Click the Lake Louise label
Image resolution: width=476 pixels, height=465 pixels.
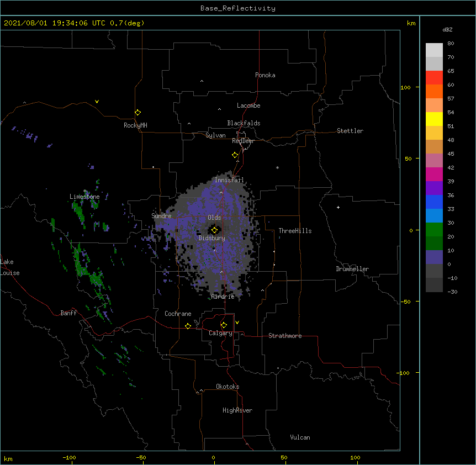point(10,267)
